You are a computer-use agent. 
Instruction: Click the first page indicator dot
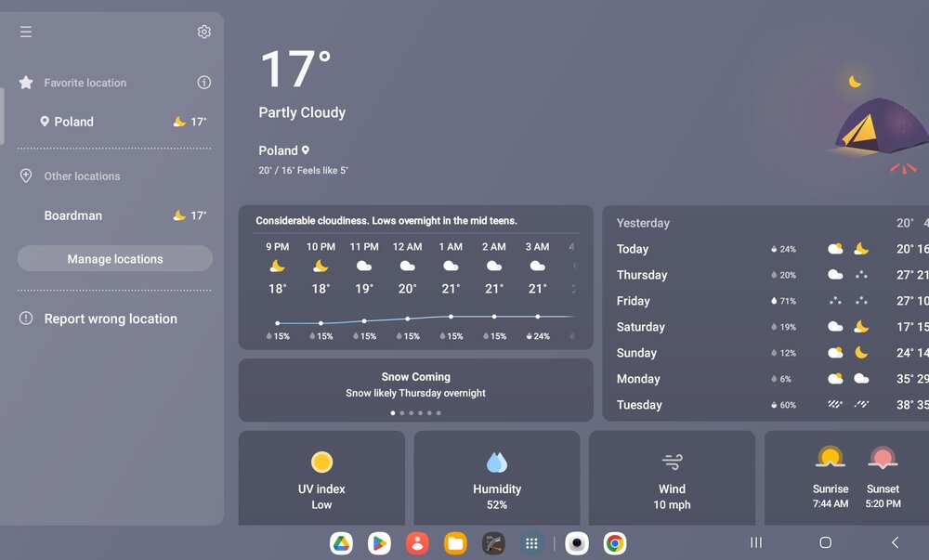[x=393, y=413]
